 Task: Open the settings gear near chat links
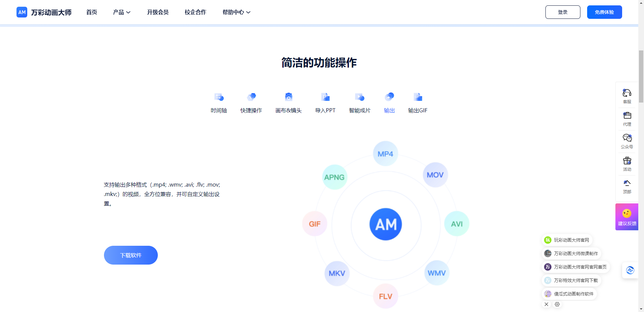(x=557, y=304)
